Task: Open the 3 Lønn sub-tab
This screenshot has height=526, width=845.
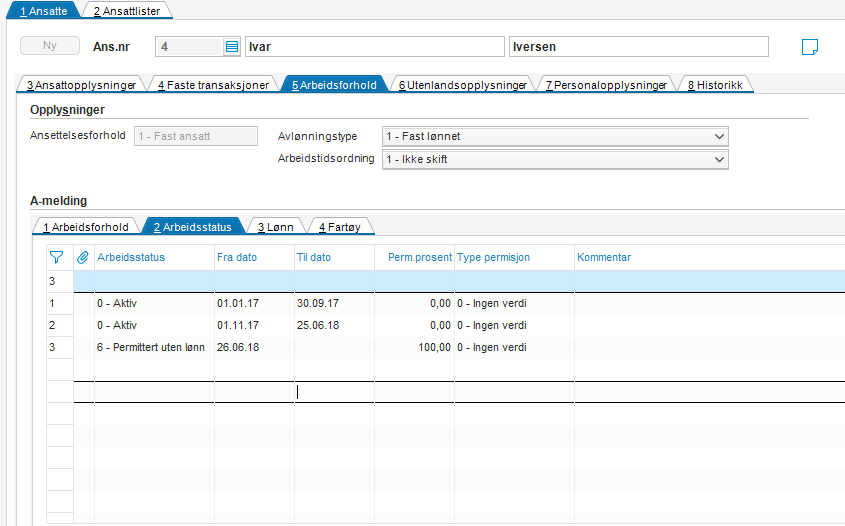Action: point(275,227)
